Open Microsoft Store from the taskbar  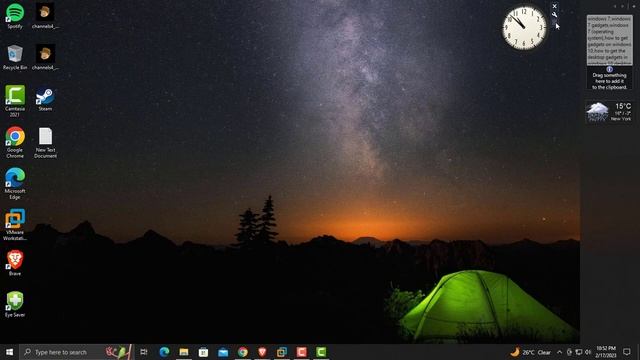click(x=203, y=352)
